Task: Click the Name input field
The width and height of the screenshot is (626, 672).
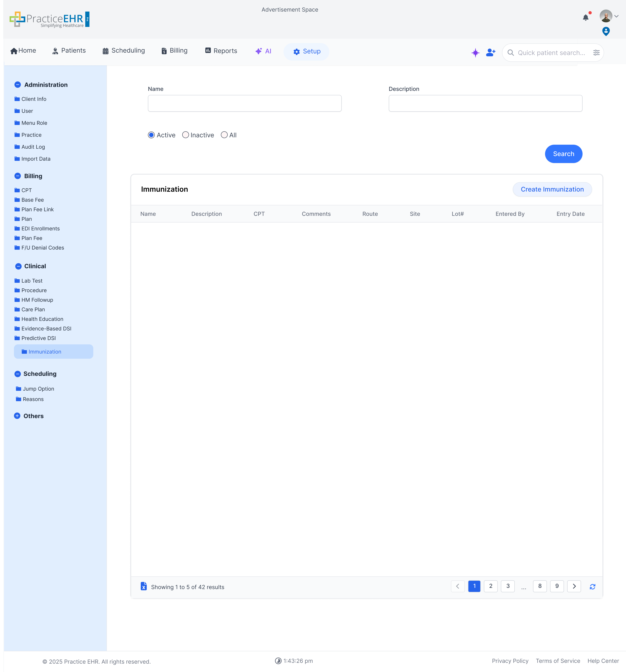Action: pyautogui.click(x=244, y=103)
